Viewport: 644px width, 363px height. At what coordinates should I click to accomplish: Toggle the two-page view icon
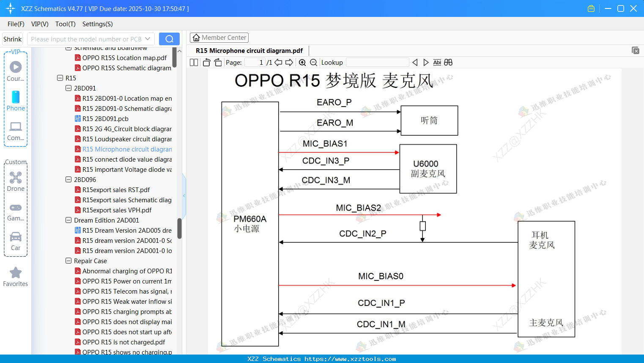194,62
